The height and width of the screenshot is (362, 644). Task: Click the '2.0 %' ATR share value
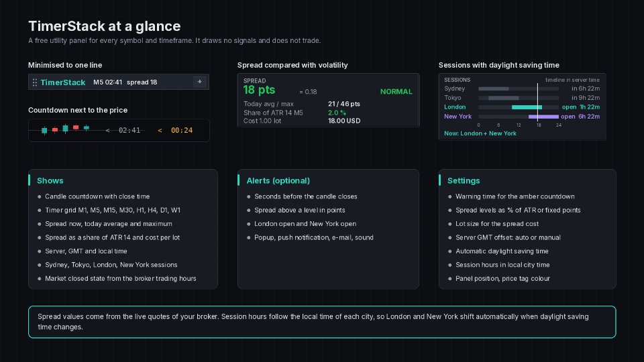pos(337,113)
